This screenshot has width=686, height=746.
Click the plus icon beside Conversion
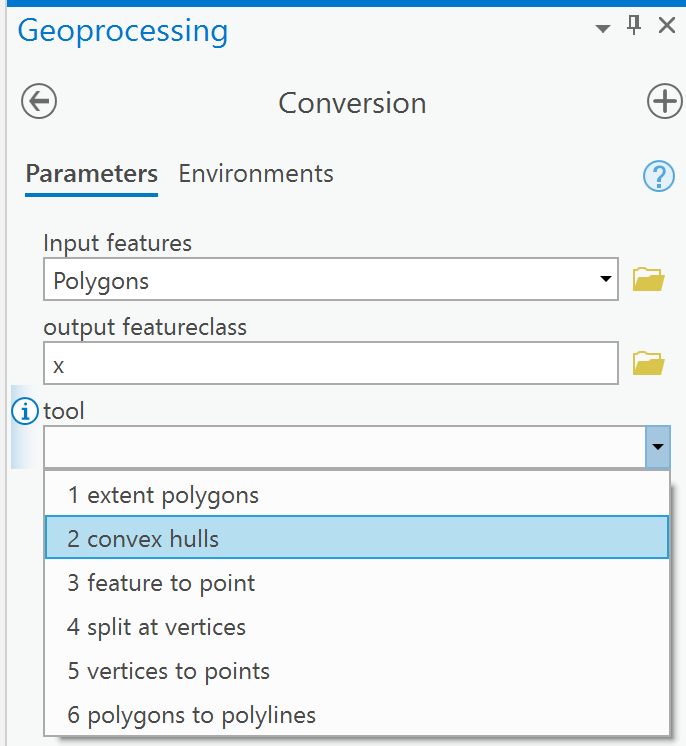665,101
